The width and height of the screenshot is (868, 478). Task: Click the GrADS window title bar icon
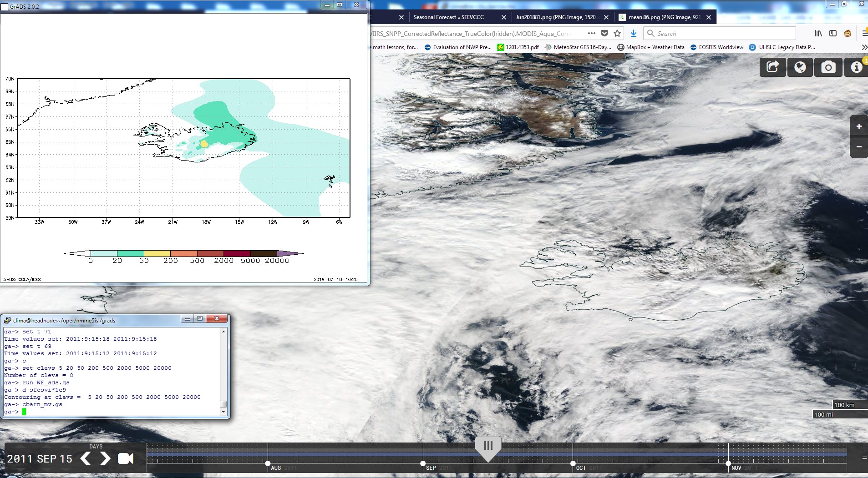pyautogui.click(x=5, y=7)
